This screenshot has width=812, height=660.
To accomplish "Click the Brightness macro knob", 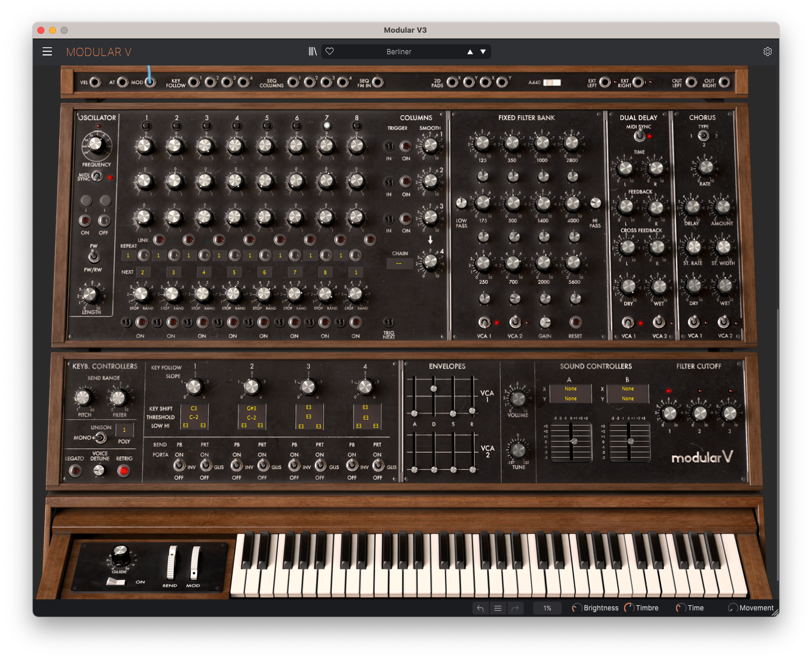I will pyautogui.click(x=576, y=608).
